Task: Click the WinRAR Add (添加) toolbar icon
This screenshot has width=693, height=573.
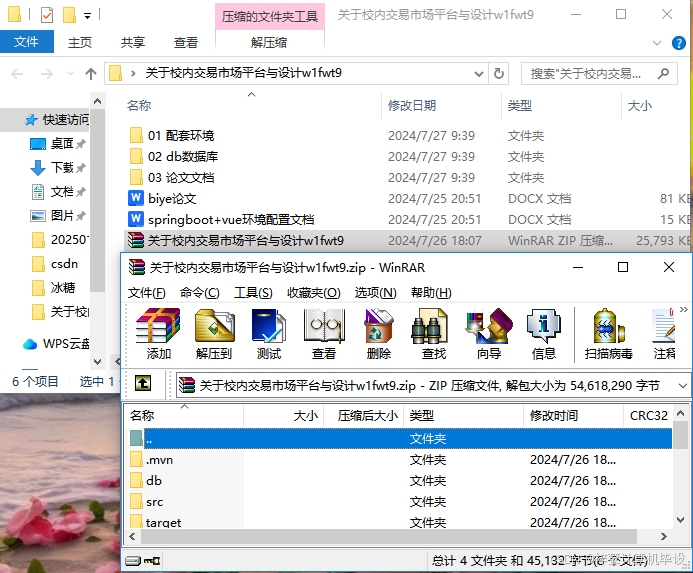Action: [158, 334]
